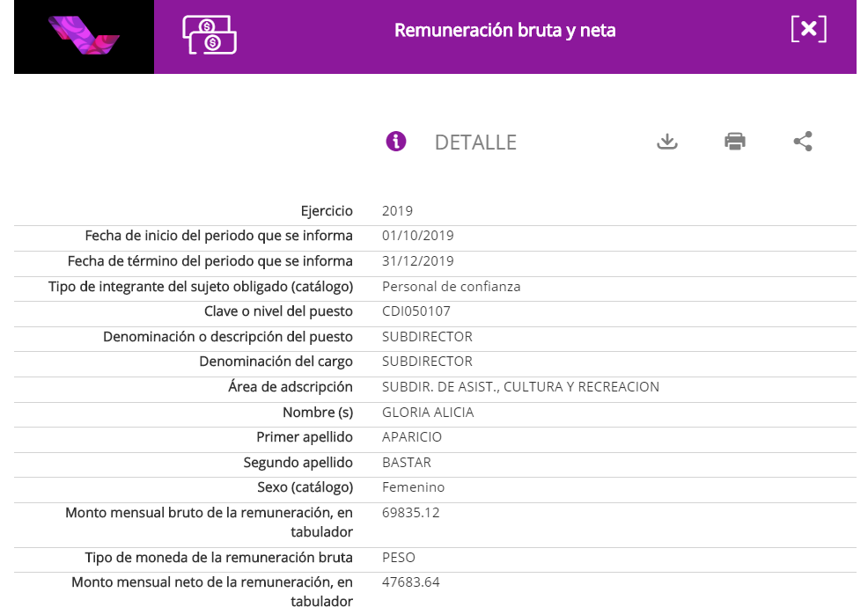Click the header title Remuneración bruta y neta
This screenshot has height=607, width=868.
(504, 30)
